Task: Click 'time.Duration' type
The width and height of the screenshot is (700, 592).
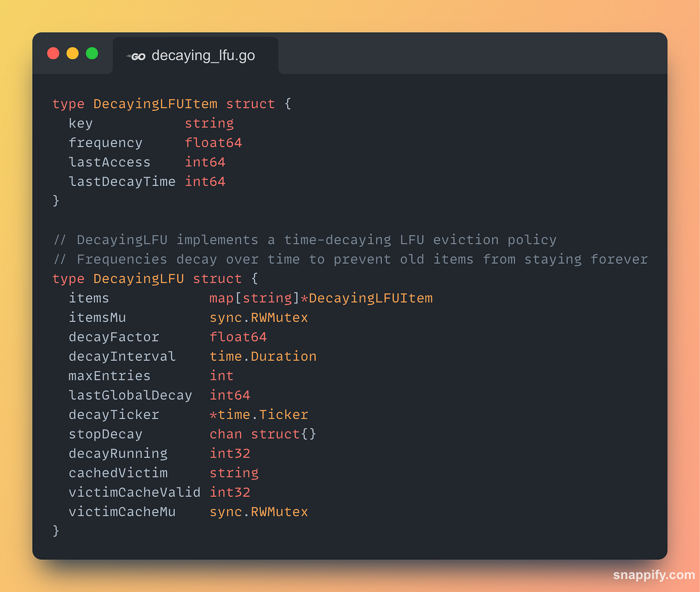Action: (x=263, y=356)
